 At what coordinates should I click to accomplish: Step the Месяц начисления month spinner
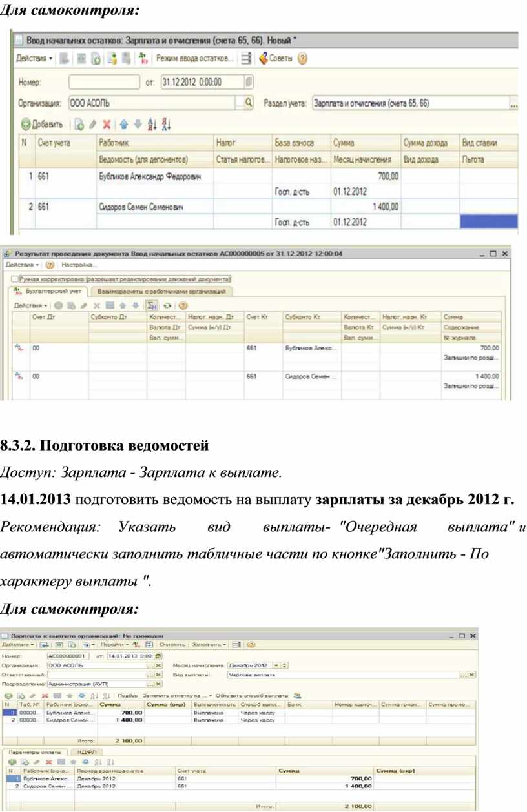[285, 665]
